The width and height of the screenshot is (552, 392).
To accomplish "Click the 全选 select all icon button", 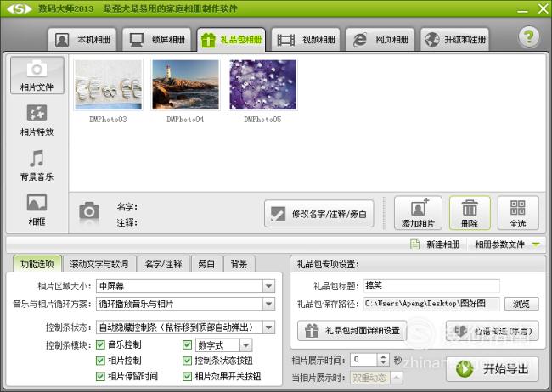I will coord(518,213).
